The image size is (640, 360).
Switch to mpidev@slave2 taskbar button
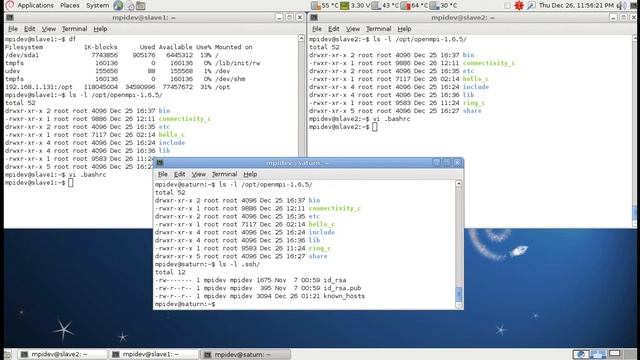click(x=62, y=354)
